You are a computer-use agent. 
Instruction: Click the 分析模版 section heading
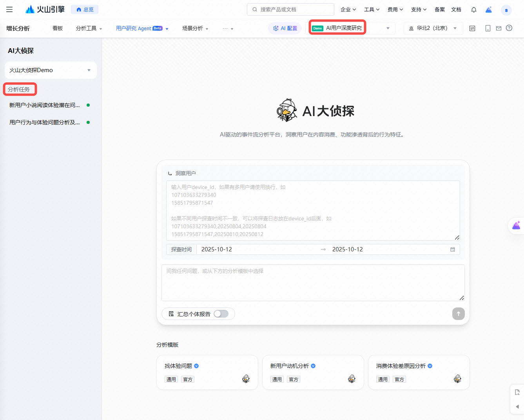point(167,345)
